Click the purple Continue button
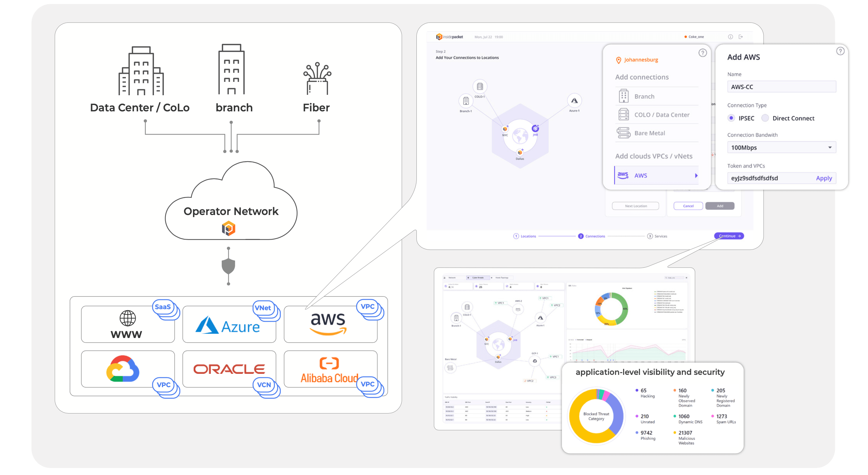Image resolution: width=868 pixels, height=475 pixels. coord(729,236)
